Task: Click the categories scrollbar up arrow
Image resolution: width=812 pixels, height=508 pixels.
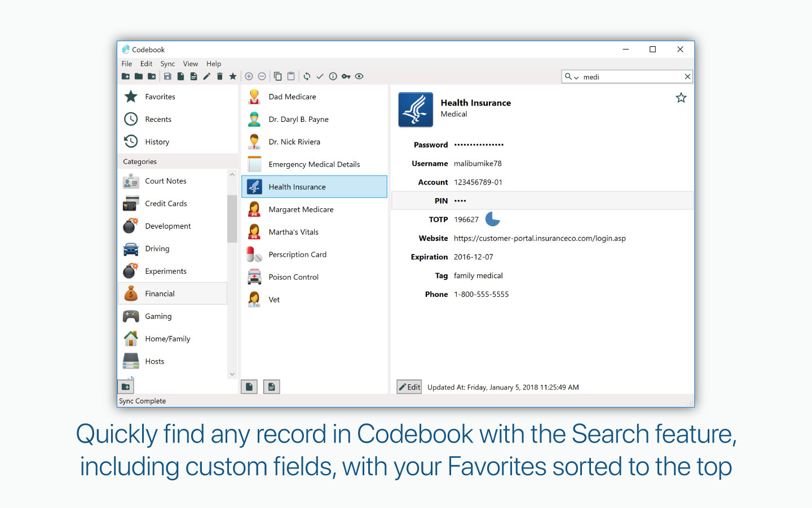Action: click(232, 174)
